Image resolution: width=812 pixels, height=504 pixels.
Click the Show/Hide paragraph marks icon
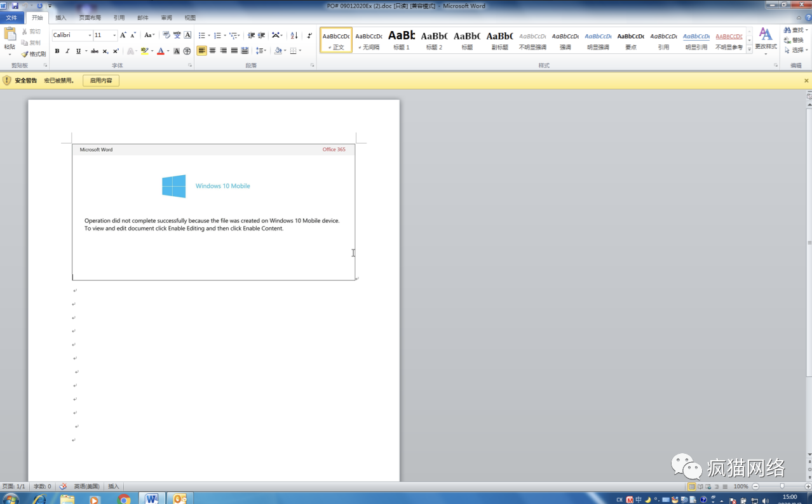(x=309, y=36)
